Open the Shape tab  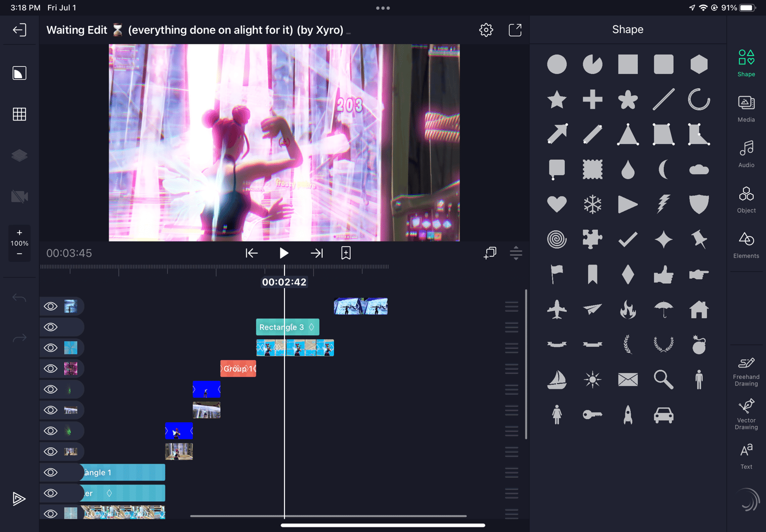pos(746,63)
